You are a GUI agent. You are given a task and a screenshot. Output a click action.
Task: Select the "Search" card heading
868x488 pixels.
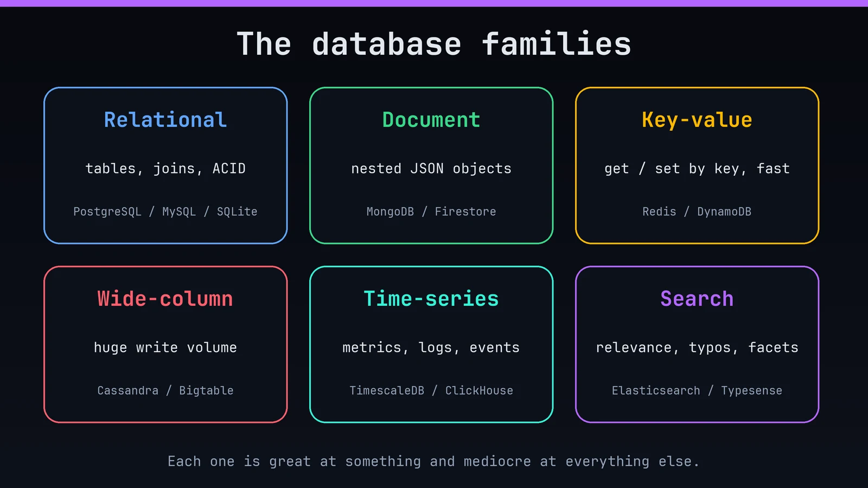pyautogui.click(x=697, y=299)
